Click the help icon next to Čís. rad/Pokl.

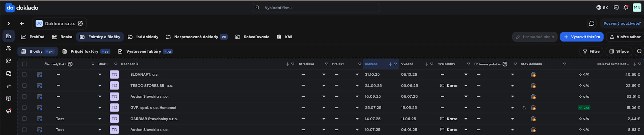tap(70, 64)
